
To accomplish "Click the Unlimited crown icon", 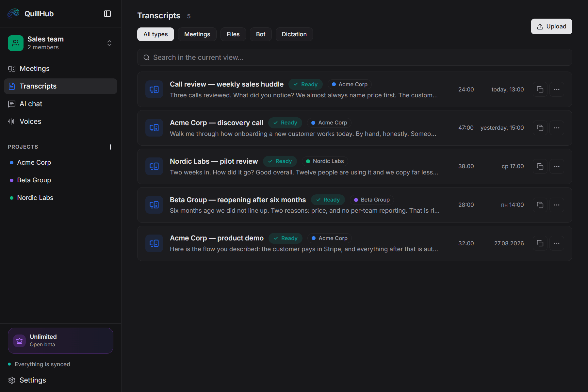I will [x=20, y=341].
